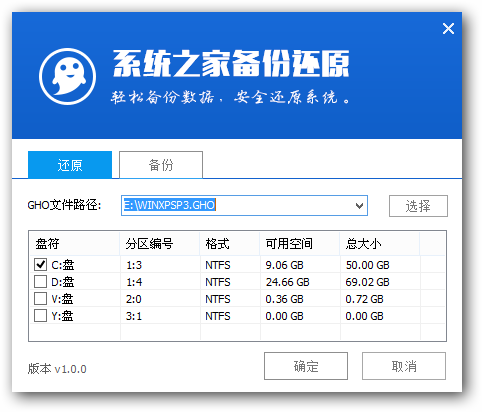Viewport: 482px width, 412px height.
Task: Close the backup restore dialog
Action: pos(448,29)
